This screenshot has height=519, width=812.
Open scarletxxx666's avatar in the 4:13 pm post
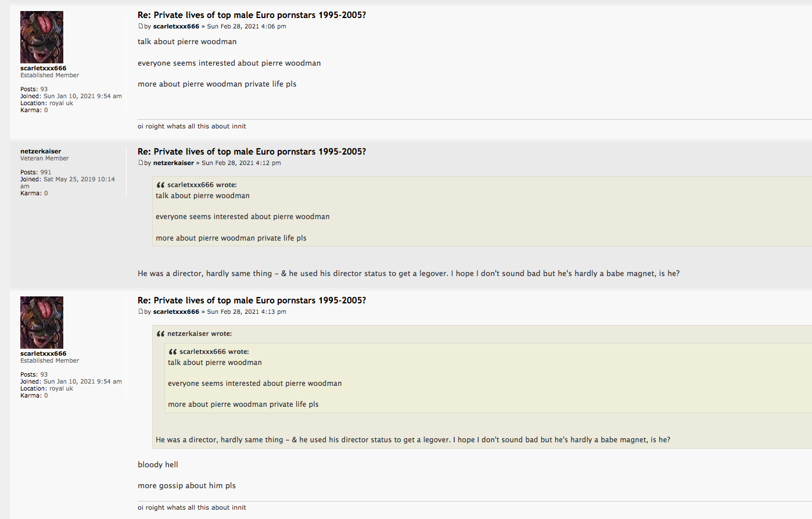pos(42,323)
